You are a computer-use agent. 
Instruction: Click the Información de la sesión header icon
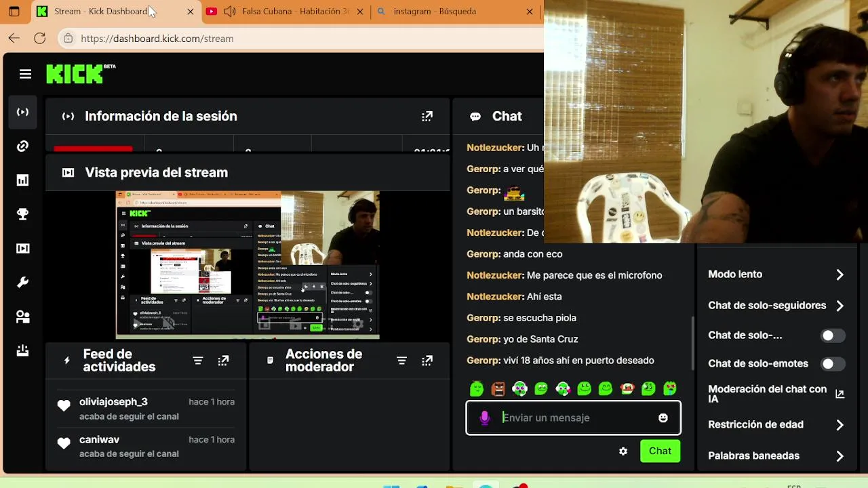click(x=68, y=117)
